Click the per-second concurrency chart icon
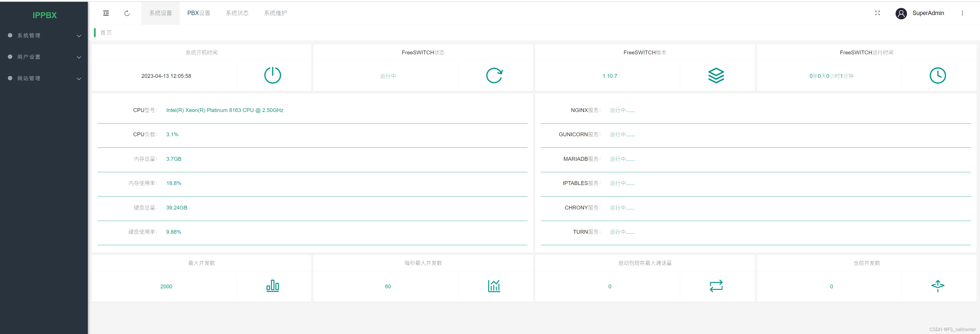The image size is (980, 334). (494, 286)
